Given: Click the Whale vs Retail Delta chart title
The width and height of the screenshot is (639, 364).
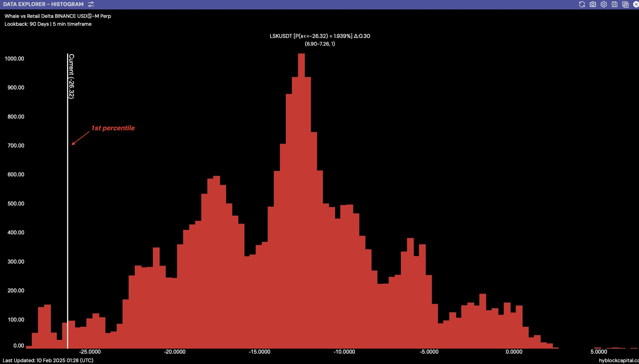Looking at the screenshot, I should tap(58, 16).
